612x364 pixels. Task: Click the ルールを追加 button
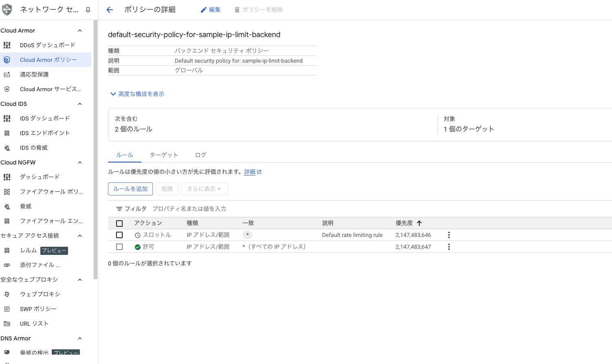click(130, 189)
